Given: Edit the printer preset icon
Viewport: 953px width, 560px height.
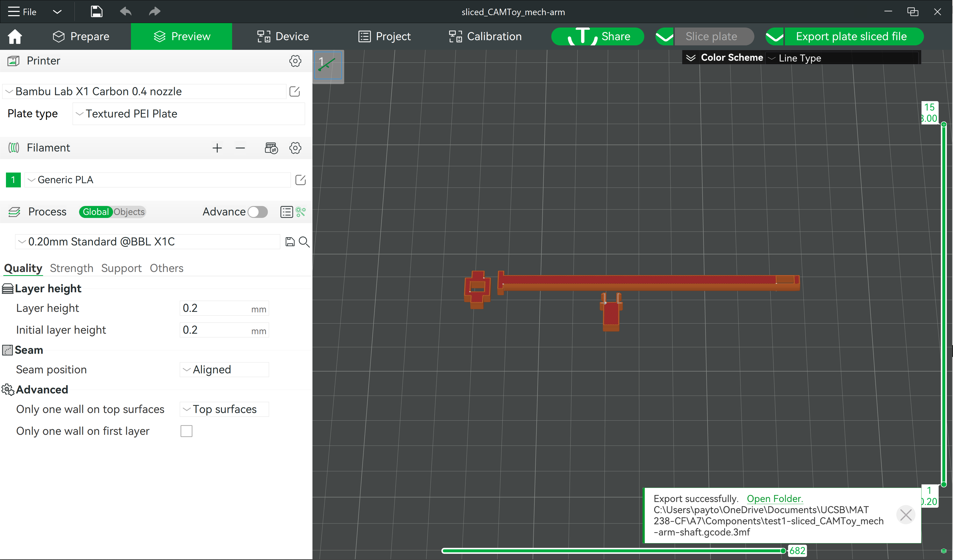Looking at the screenshot, I should point(295,91).
